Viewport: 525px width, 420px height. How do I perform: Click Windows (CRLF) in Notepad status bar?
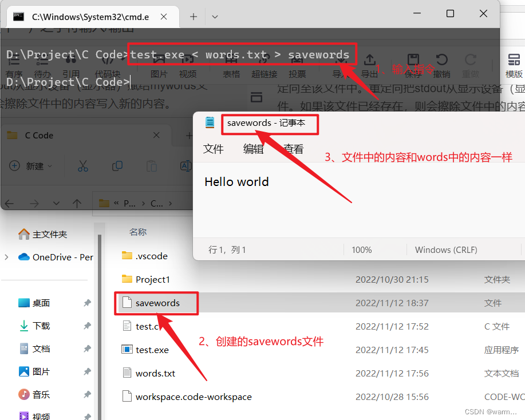[446, 250]
